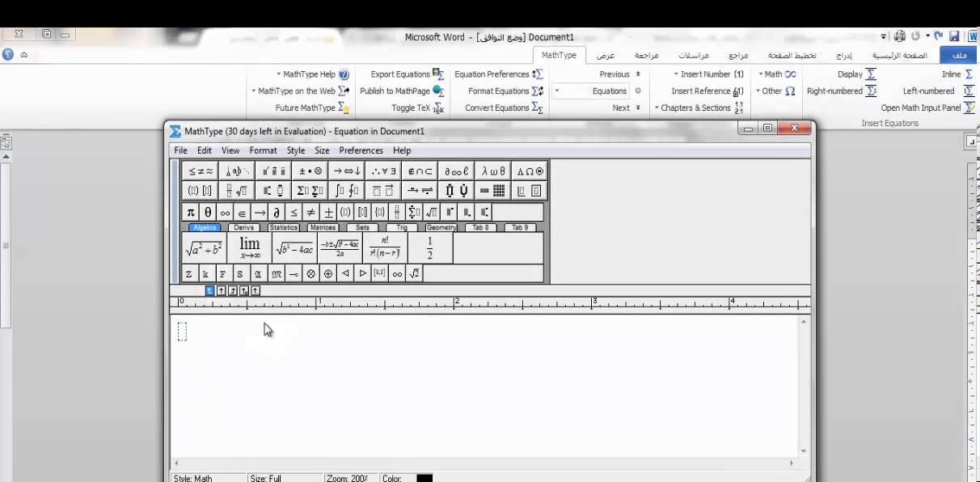Open the fraction and radical templates palette
This screenshot has height=482, width=980.
[237, 191]
